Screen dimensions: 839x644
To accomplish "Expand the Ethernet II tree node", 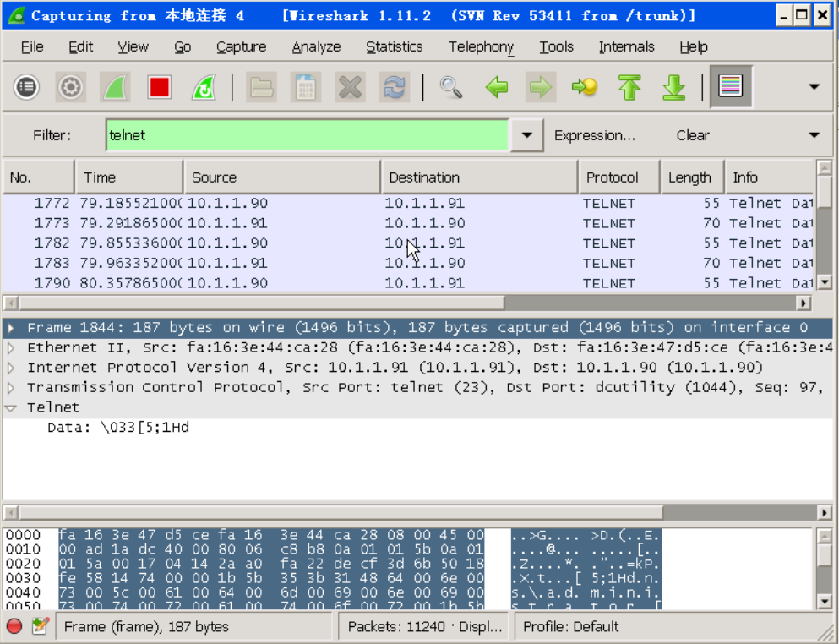I will pyautogui.click(x=11, y=348).
